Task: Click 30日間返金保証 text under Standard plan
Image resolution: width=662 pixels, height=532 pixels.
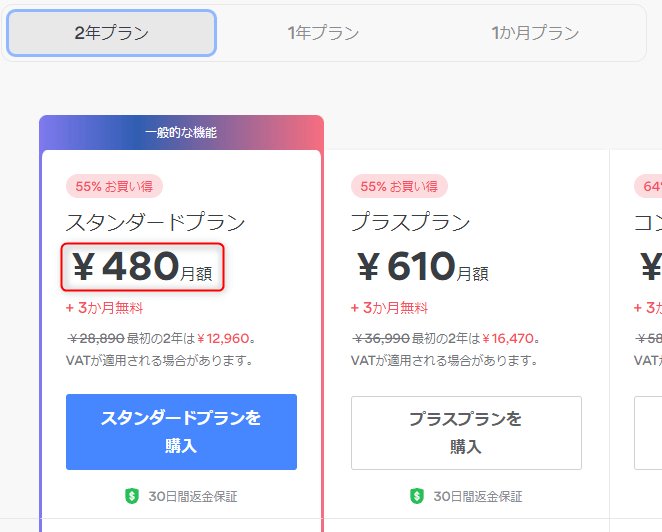Action: tap(193, 497)
